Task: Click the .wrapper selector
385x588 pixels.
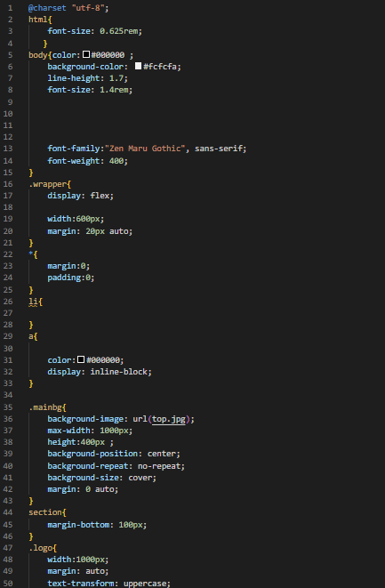Action: tap(48, 184)
